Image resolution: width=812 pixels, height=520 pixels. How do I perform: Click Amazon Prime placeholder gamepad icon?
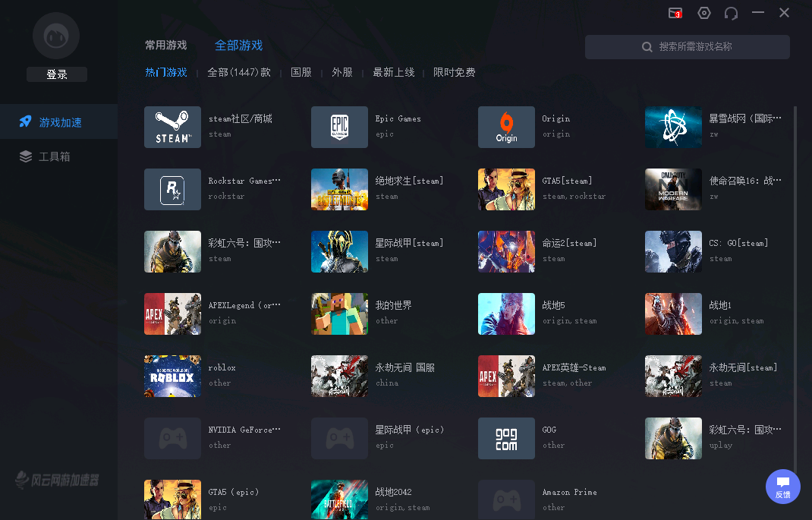[506, 500]
